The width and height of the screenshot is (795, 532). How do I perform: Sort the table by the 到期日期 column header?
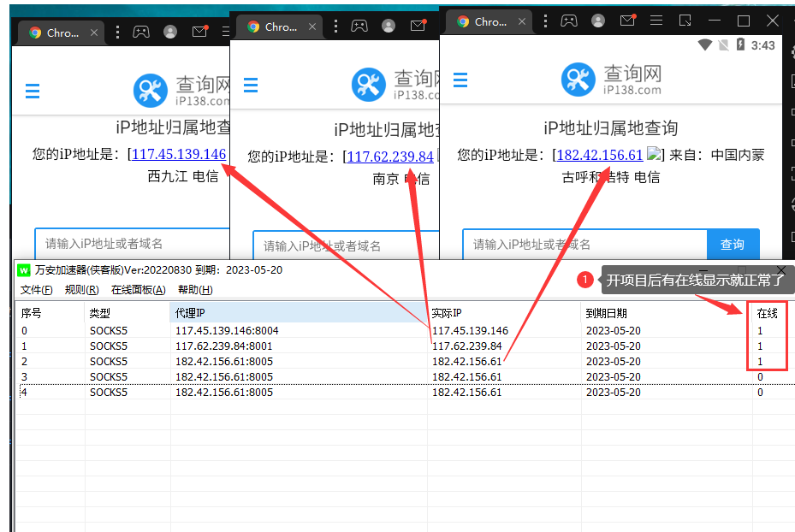coord(607,313)
